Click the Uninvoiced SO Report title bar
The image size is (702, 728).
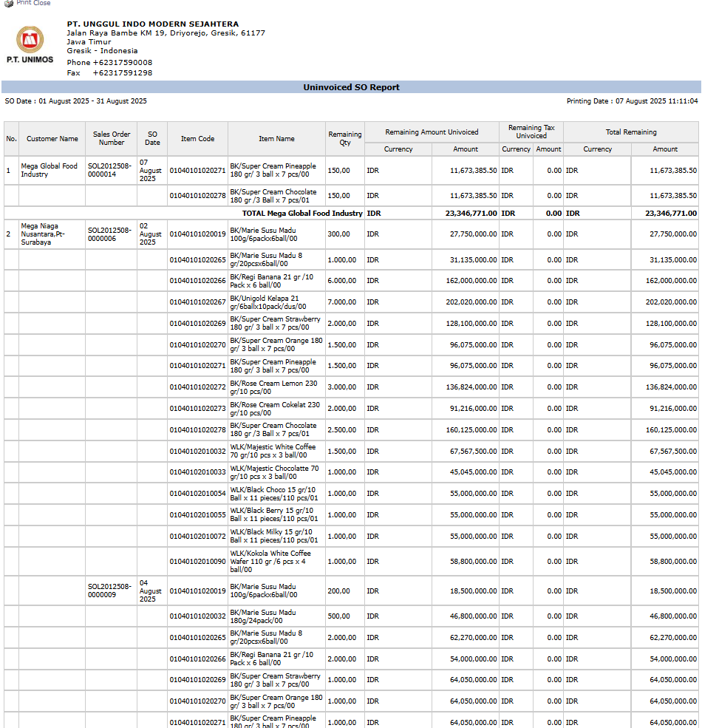351,87
